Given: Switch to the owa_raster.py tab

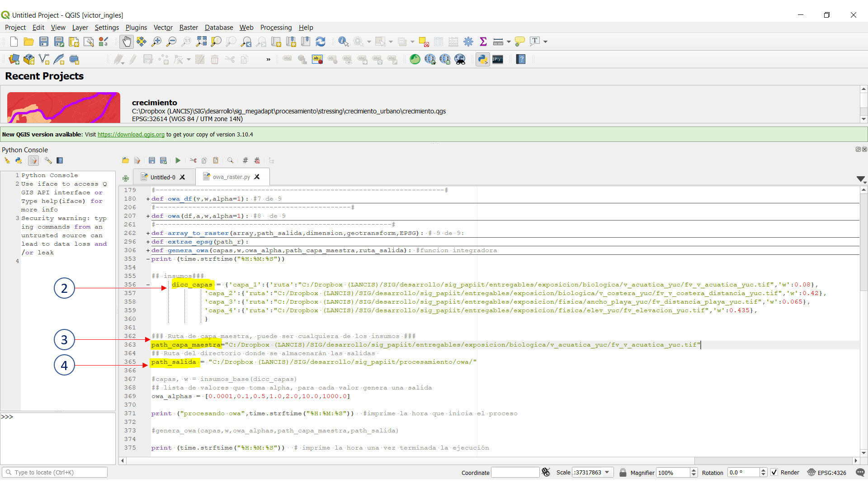Looking at the screenshot, I should (231, 177).
